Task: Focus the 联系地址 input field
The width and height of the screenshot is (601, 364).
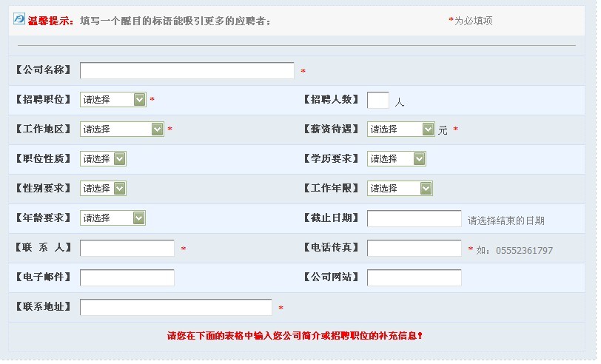Action: click(176, 307)
